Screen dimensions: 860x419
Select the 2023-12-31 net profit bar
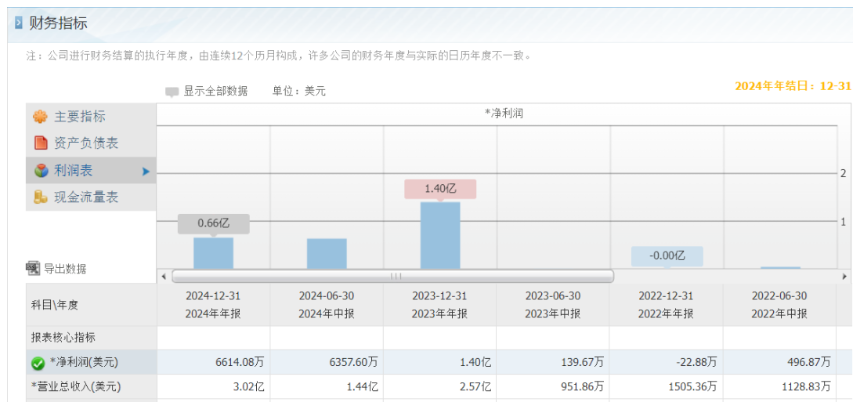(x=440, y=235)
